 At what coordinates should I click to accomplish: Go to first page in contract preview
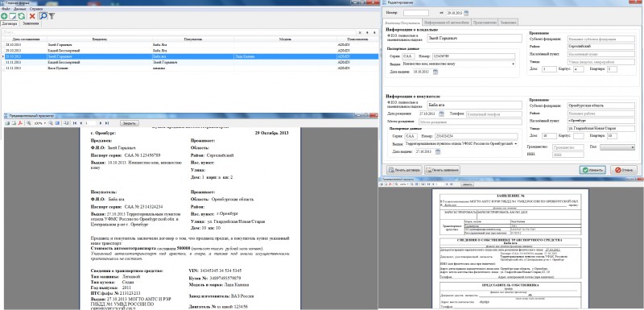pos(75,123)
